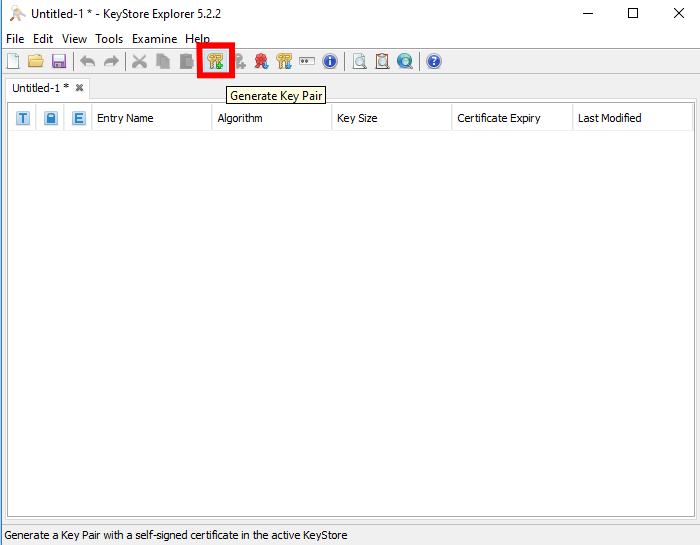The height and width of the screenshot is (545, 700).
Task: Close the Untitled-1 tab
Action: (79, 88)
